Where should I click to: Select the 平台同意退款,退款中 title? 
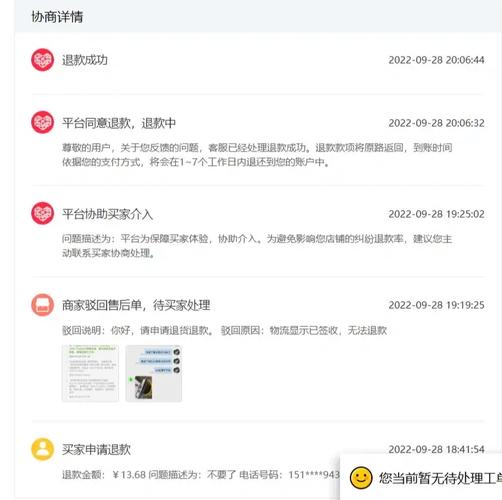(119, 123)
